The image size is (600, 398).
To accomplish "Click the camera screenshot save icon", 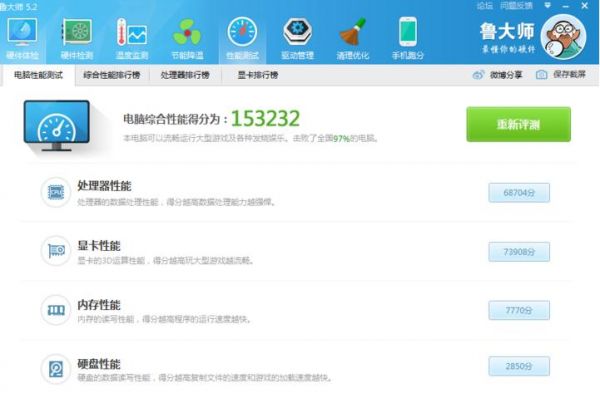I will point(541,75).
